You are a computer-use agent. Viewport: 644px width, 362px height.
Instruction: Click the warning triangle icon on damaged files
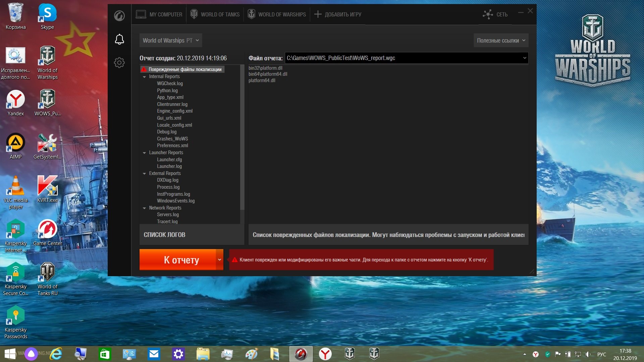[x=144, y=69]
